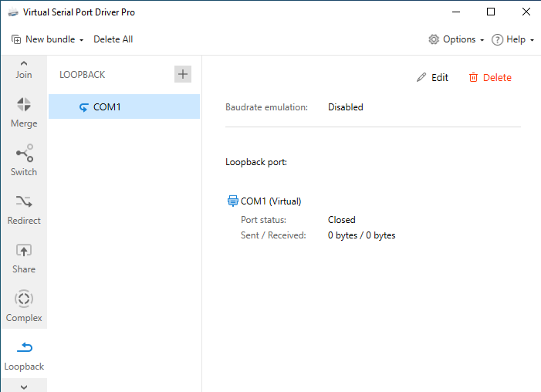Open the New bundle dropdown
Image resolution: width=541 pixels, height=392 pixels.
48,39
